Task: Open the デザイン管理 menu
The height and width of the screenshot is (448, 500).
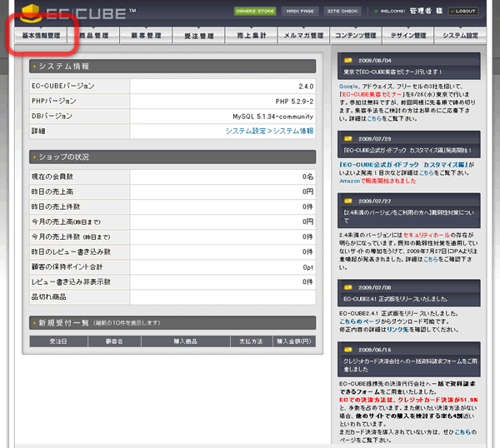Action: 408,35
